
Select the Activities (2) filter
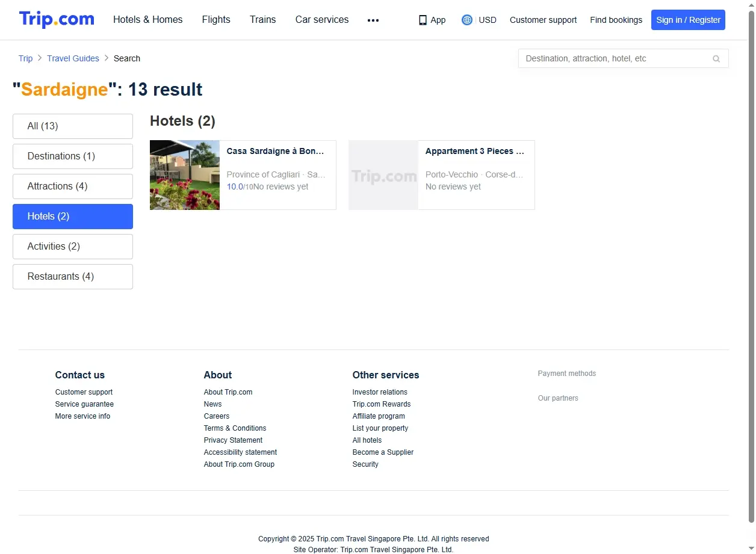73,247
